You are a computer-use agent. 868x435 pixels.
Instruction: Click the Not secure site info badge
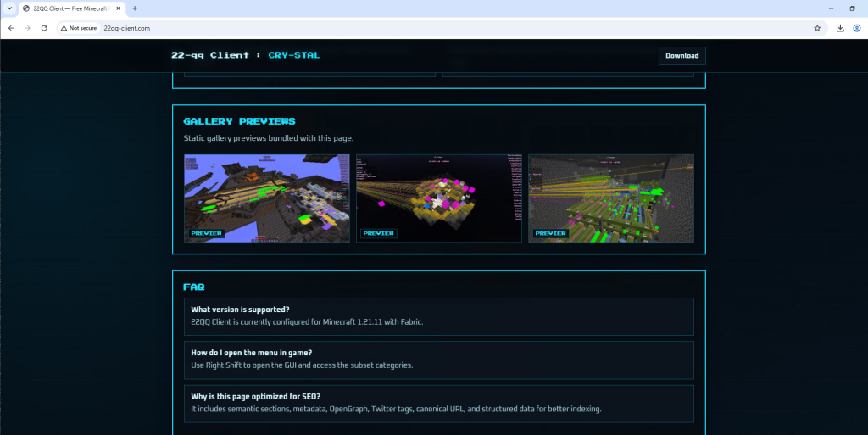coord(79,28)
